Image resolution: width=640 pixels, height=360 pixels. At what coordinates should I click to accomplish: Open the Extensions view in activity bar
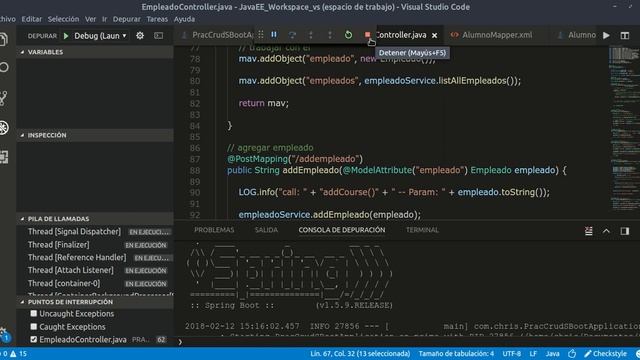tap(4, 157)
